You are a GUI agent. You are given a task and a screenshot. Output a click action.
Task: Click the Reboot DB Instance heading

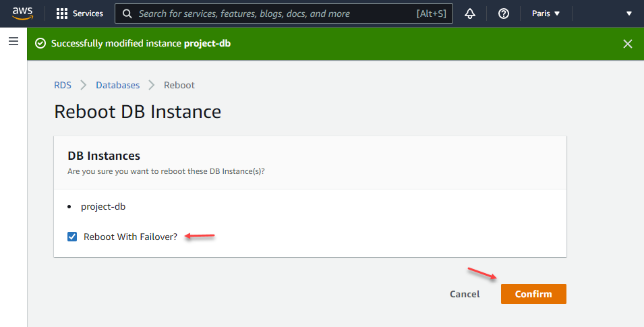pos(138,111)
